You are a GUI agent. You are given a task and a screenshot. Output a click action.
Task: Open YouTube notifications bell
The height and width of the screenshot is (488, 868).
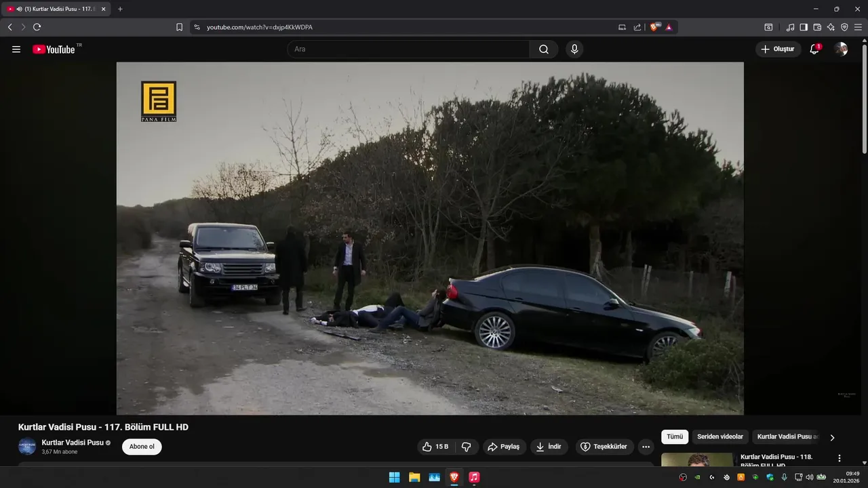(x=814, y=49)
